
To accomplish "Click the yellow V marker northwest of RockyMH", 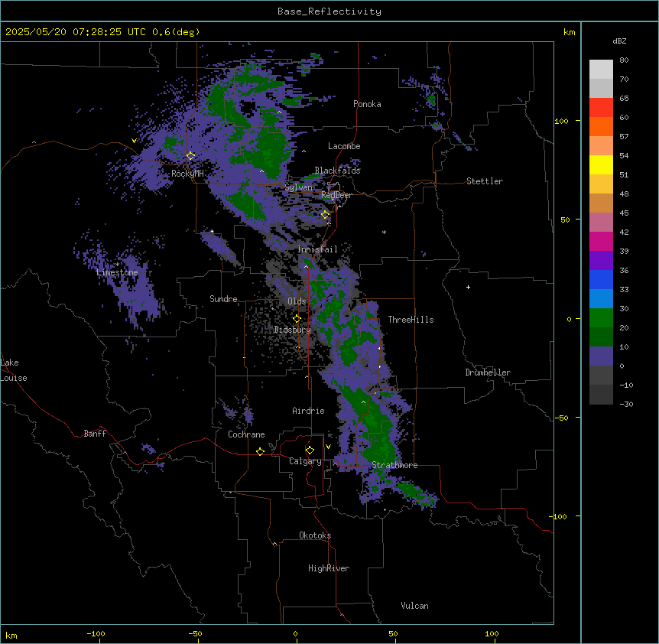I will (x=134, y=141).
